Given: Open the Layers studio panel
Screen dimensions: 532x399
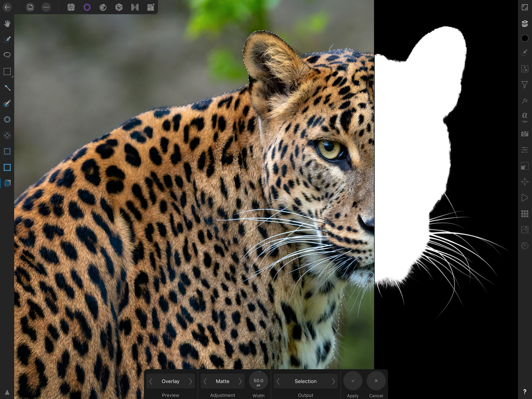Looking at the screenshot, I should pyautogui.click(x=525, y=24).
